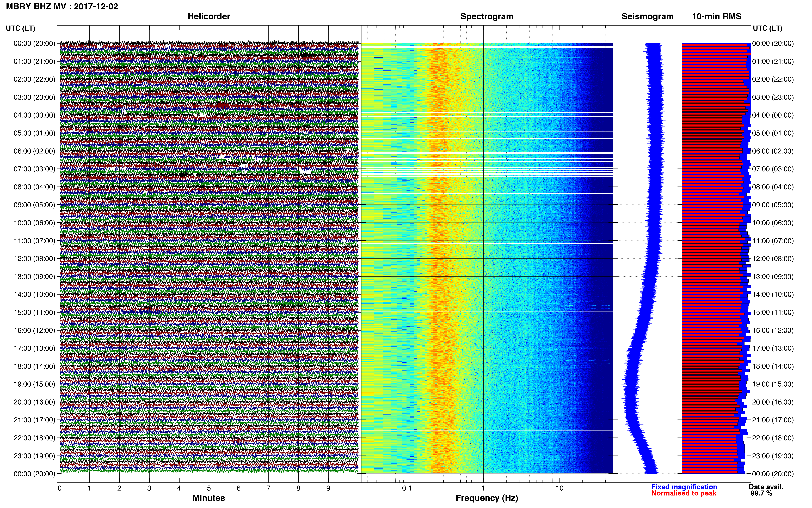
Task: Click helicorder time label "22:00 (18:00)"
Action: pyautogui.click(x=34, y=438)
